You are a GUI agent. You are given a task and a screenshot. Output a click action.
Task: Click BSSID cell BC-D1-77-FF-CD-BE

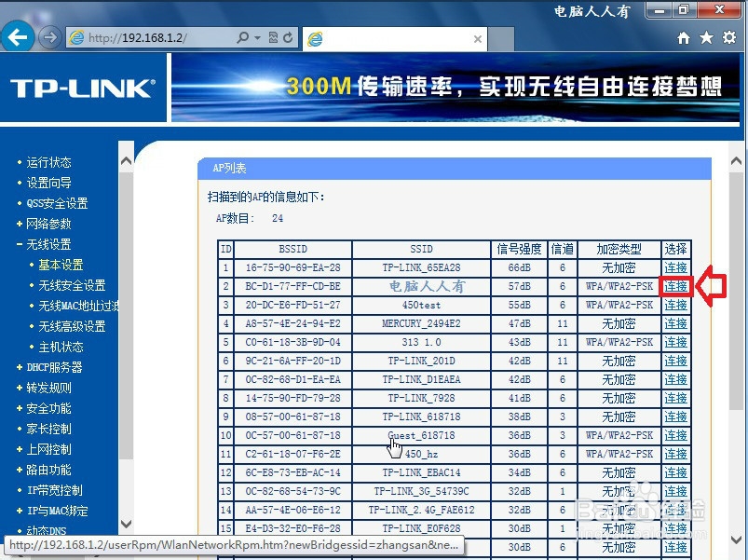292,286
